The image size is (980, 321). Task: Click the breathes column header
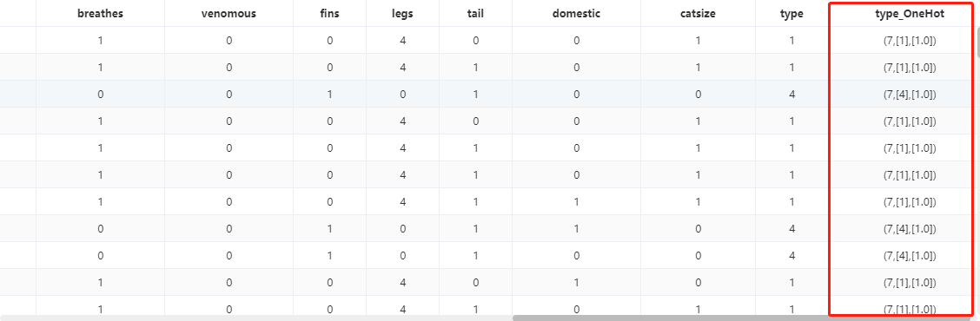tap(100, 14)
